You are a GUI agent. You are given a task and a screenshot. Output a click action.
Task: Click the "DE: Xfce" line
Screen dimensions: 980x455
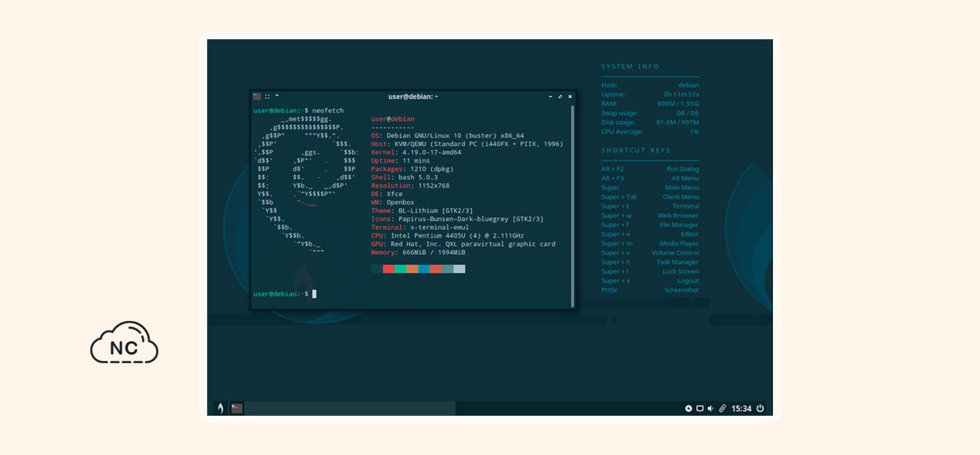[x=387, y=194]
